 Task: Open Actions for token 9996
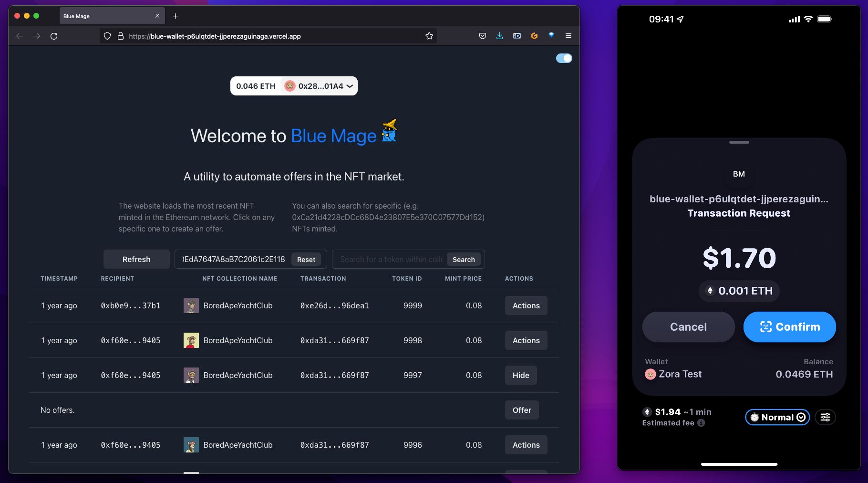[526, 445]
